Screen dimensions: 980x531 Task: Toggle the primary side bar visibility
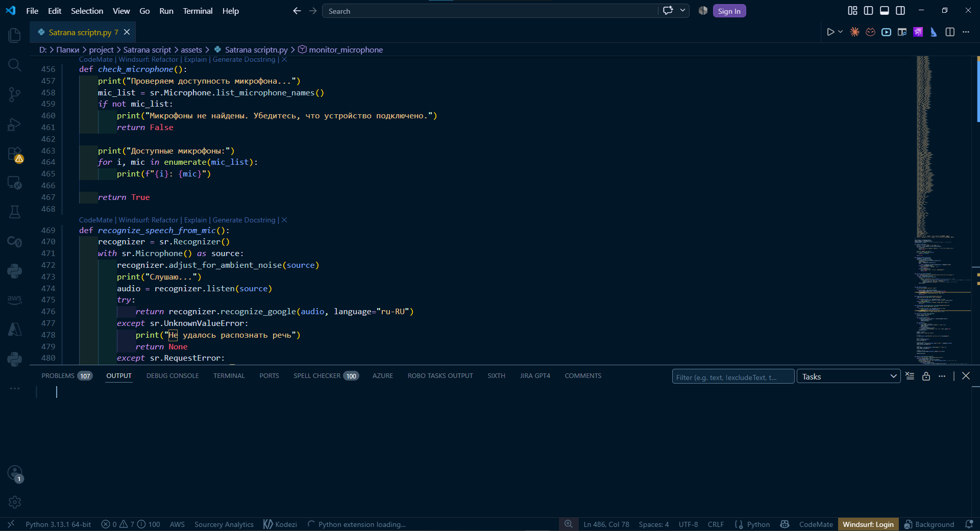pyautogui.click(x=868, y=11)
